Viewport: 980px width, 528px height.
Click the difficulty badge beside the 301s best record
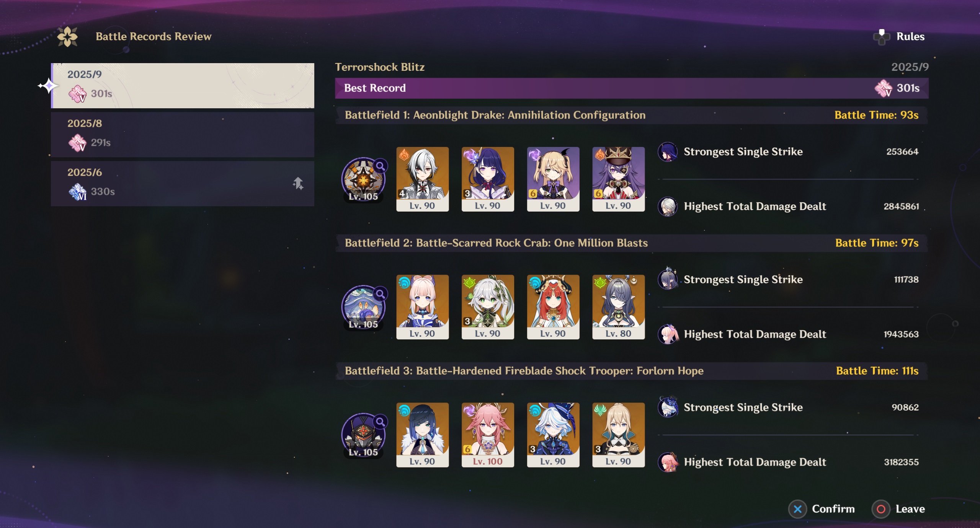tap(884, 88)
